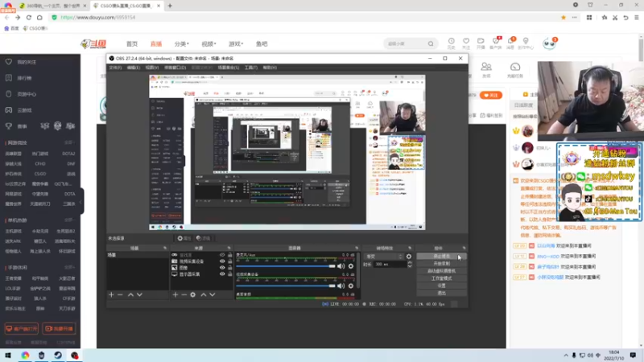This screenshot has width=644, height=362.
Task: Toggle lock on the image source
Action: point(230,268)
